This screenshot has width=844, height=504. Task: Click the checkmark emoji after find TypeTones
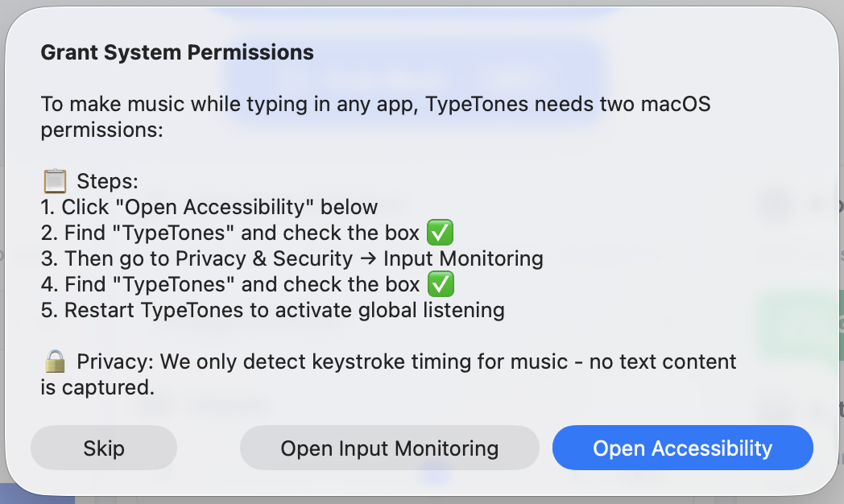(441, 232)
